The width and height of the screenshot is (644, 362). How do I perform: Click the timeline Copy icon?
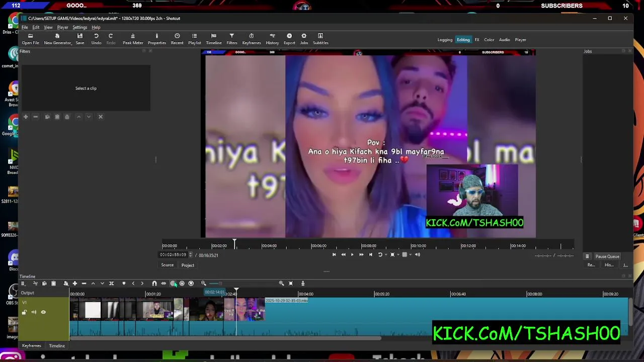point(44,284)
